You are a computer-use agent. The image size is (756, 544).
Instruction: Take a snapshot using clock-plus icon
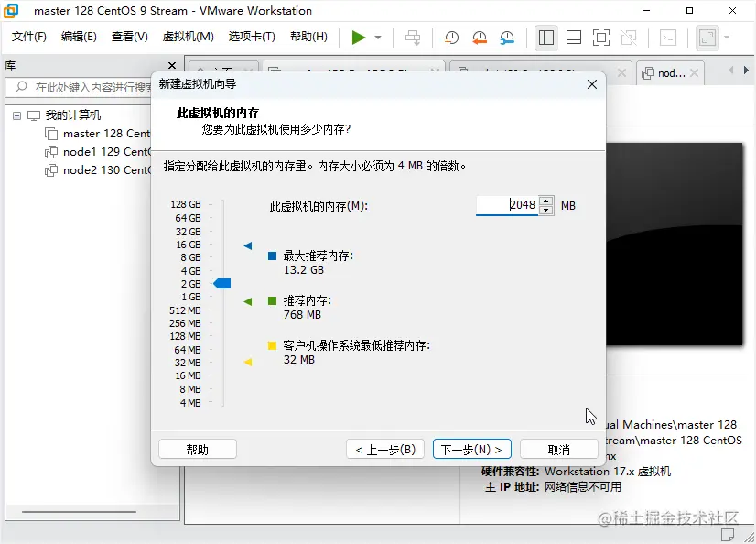(x=451, y=38)
